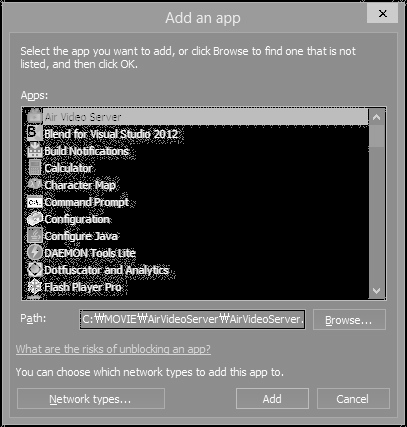Close the Add an app dialog
The width and height of the screenshot is (407, 427).
(x=383, y=14)
